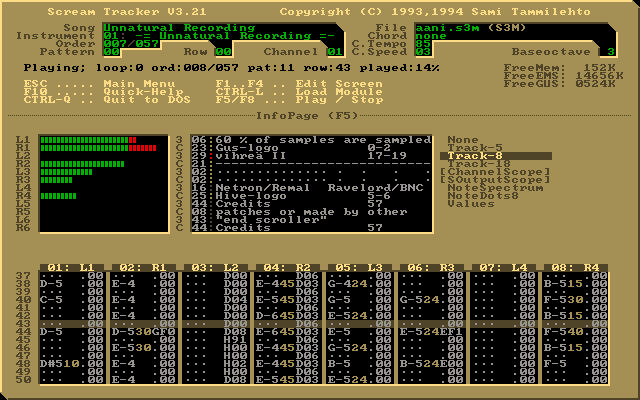640x400 pixels.
Task: Click the '"end scroller"' sample row
Action: click(x=311, y=220)
